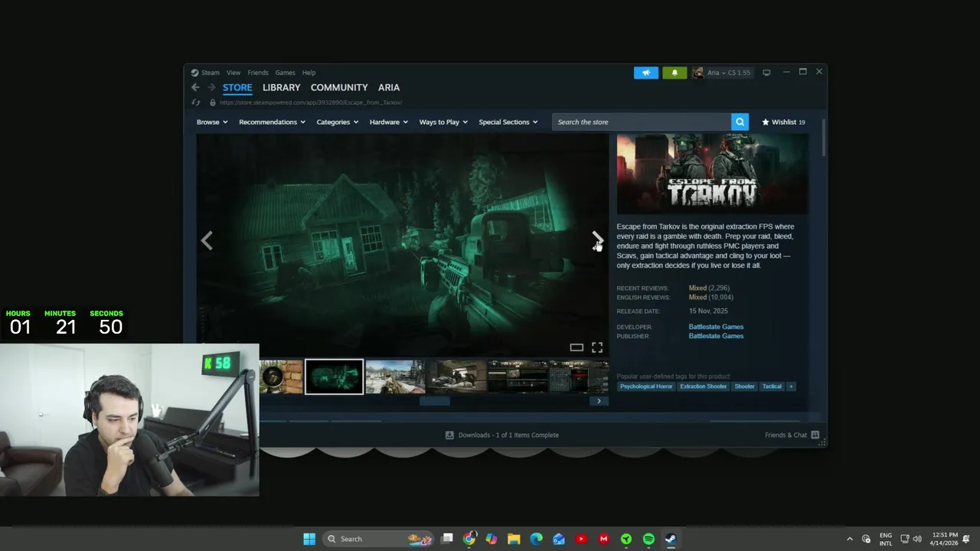Click the Steam back navigation arrow
The image size is (980, 551).
(195, 87)
